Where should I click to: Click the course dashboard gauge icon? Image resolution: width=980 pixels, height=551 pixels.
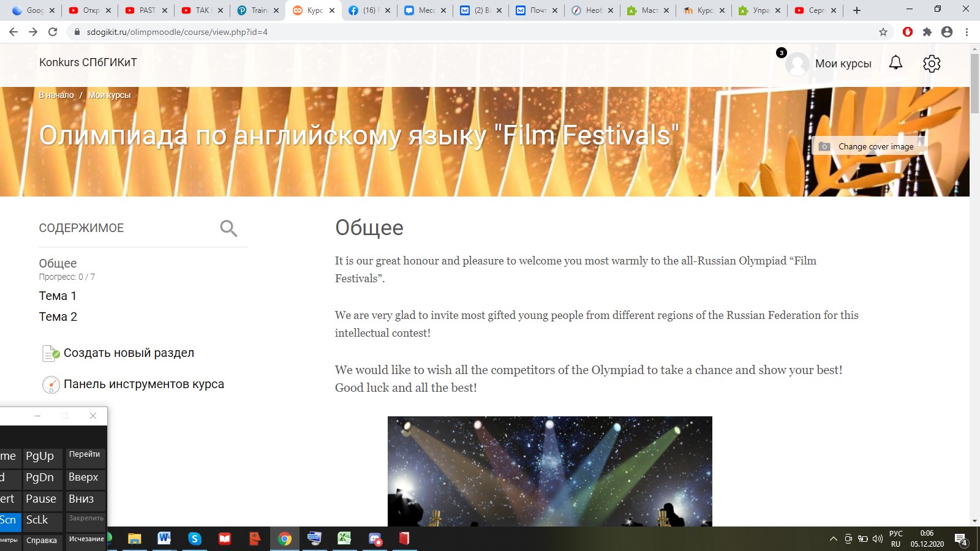51,384
